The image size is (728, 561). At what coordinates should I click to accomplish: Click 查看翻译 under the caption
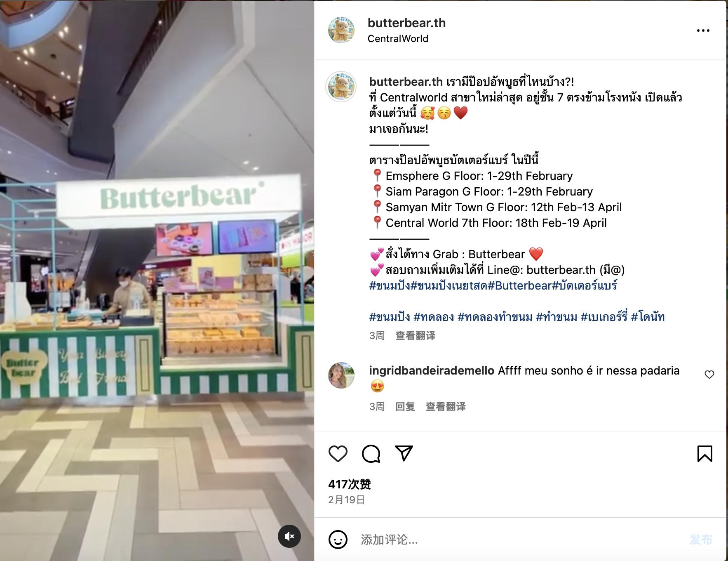pos(416,336)
